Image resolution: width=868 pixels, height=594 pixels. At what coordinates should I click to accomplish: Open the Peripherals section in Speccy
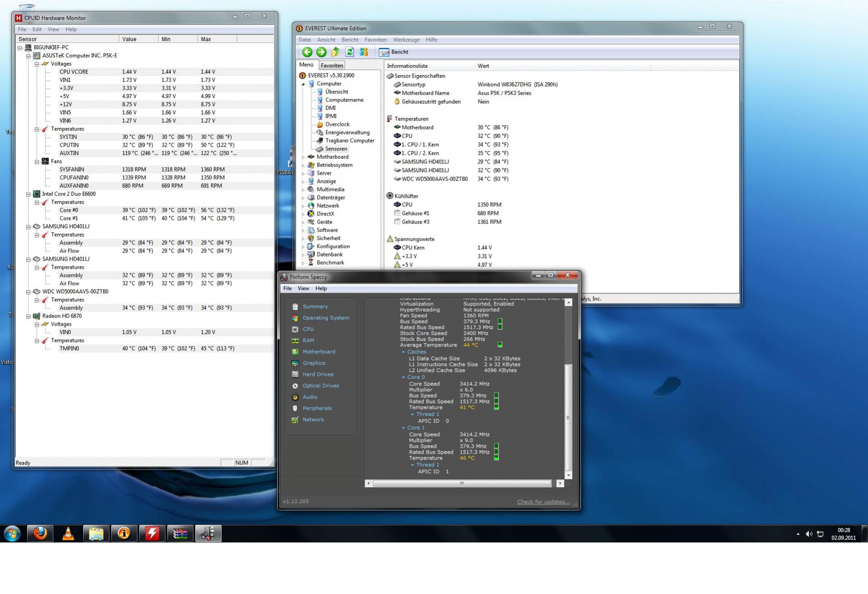317,409
